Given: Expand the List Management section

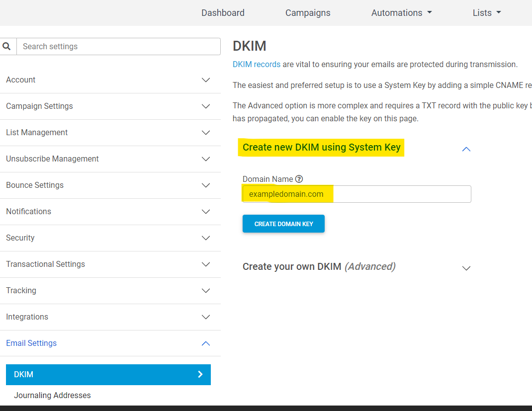Looking at the screenshot, I should [x=206, y=133].
